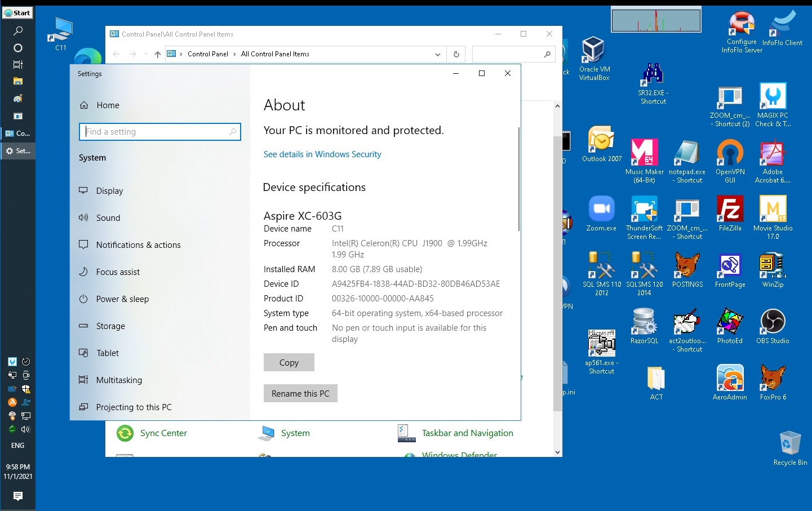Open ThunderSoft Screen Recorder icon
Screen dimensions: 812x511
click(x=644, y=217)
